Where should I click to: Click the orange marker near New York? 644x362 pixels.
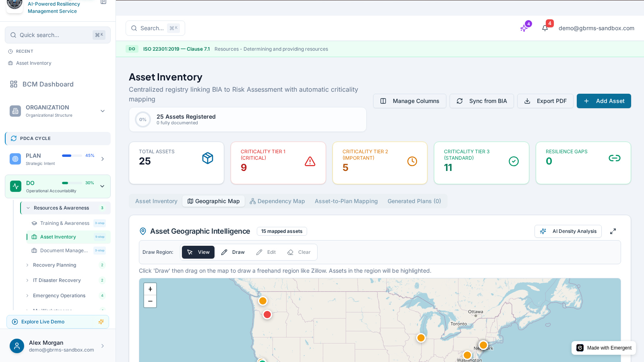483,345
